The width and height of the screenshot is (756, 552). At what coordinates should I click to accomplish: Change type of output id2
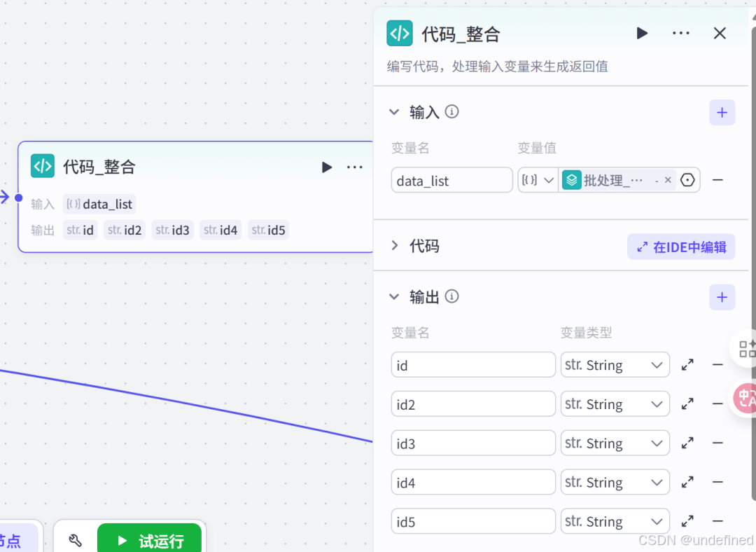click(615, 404)
